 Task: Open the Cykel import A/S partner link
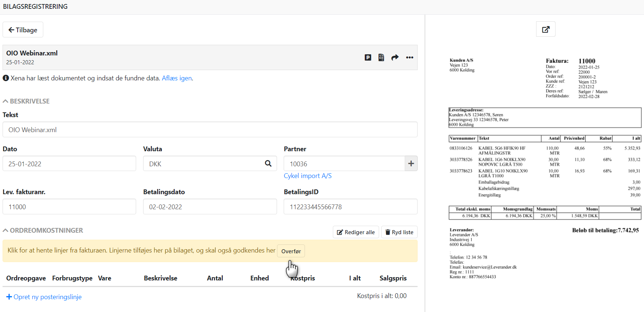tap(308, 176)
